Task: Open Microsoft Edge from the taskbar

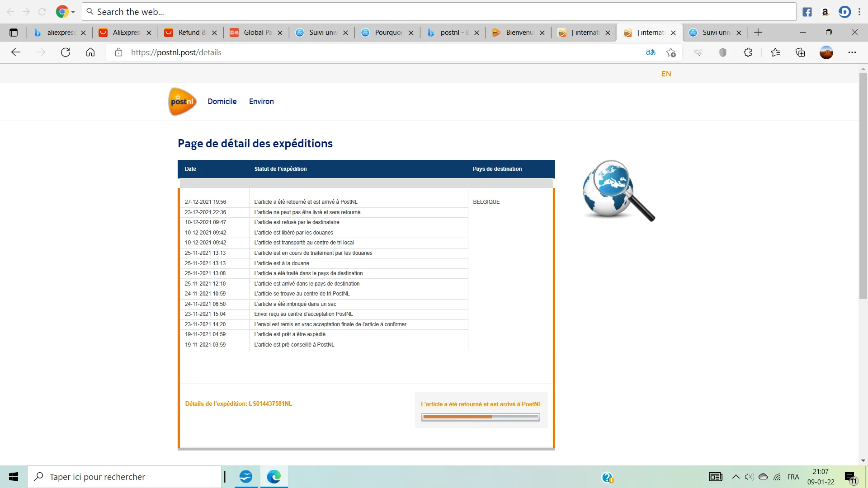Action: [x=274, y=477]
